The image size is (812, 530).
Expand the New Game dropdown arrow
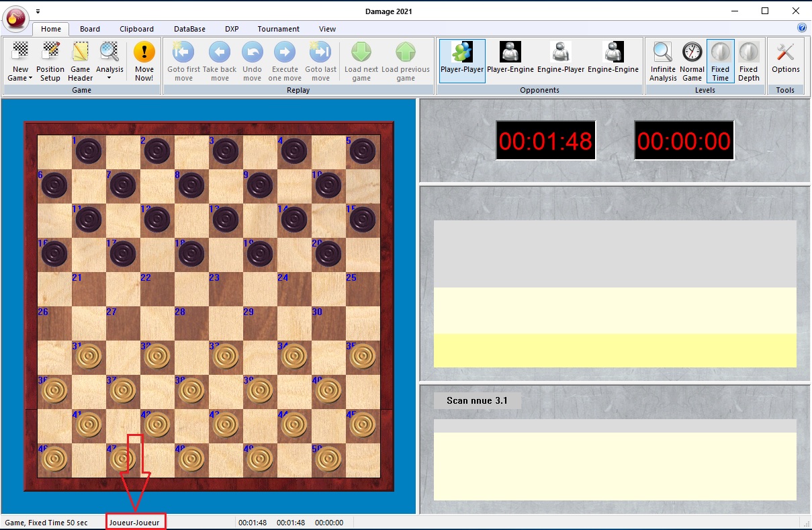point(31,79)
